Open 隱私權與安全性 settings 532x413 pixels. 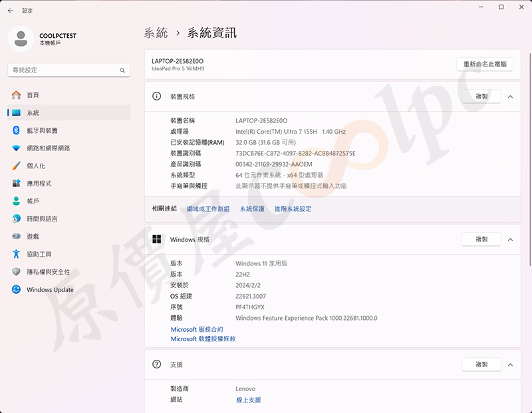69,271
